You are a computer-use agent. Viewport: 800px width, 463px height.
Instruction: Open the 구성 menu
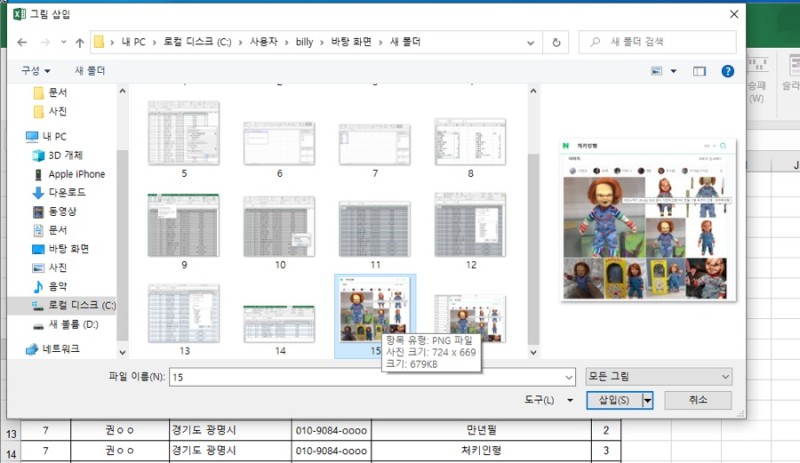pos(35,70)
